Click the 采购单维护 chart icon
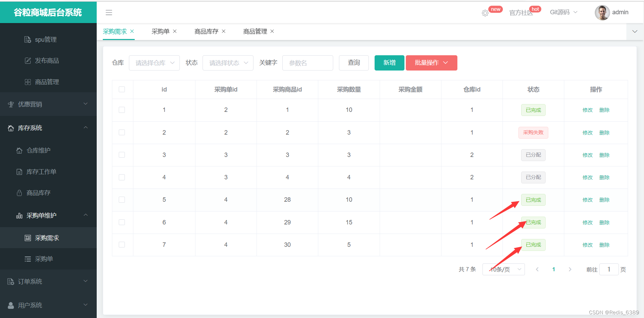This screenshot has width=644, height=318. (19, 216)
